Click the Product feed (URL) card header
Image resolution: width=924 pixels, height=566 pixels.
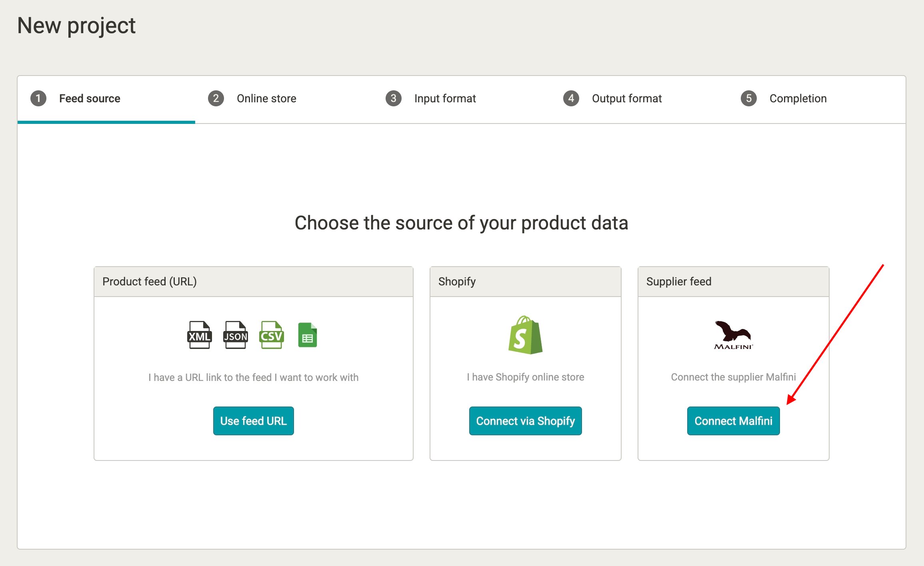[x=254, y=282]
